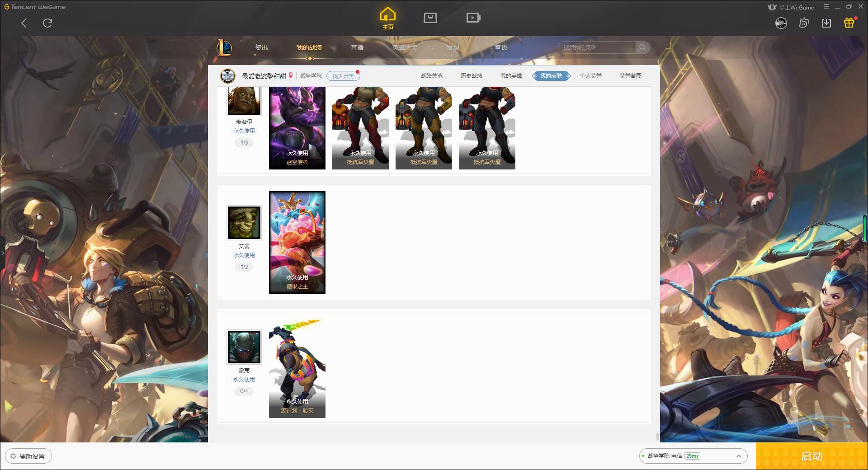Click the 0/4 skin count badge
Image resolution: width=868 pixels, height=470 pixels.
pos(244,391)
